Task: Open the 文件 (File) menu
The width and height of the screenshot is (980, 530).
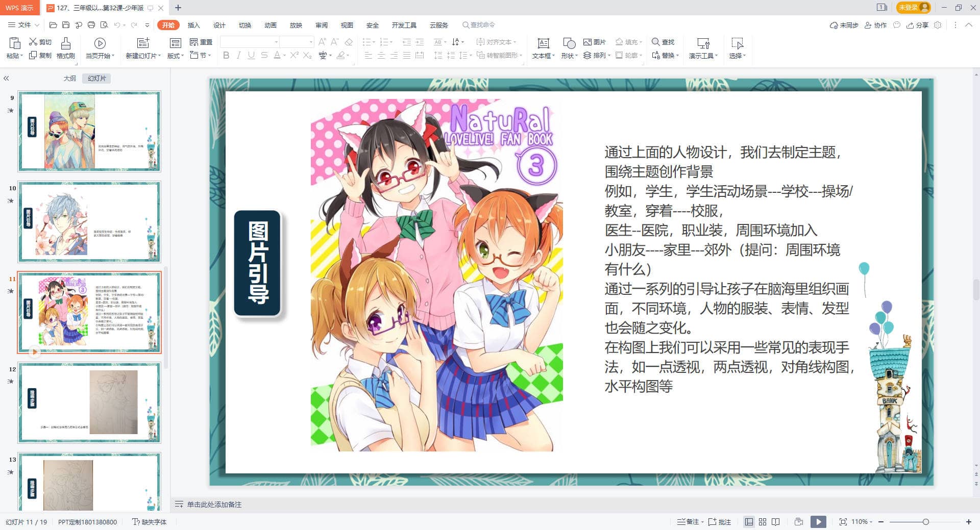Action: 24,25
